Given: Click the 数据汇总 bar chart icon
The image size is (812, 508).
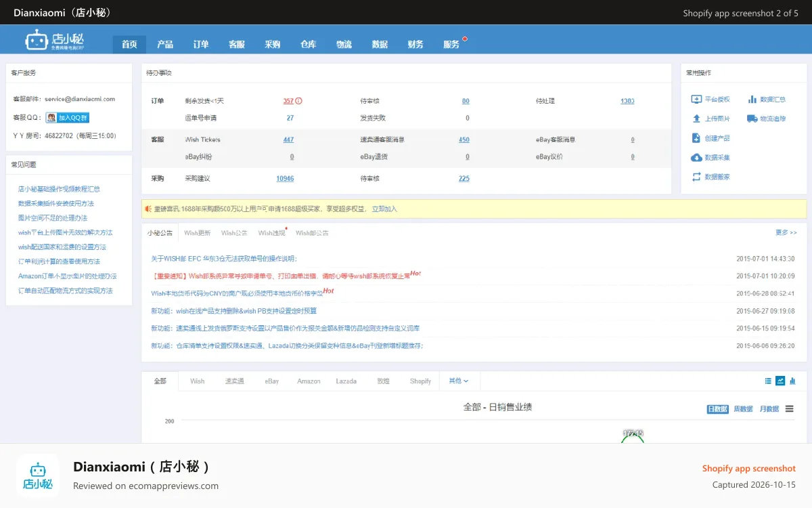Looking at the screenshot, I should [x=752, y=100].
